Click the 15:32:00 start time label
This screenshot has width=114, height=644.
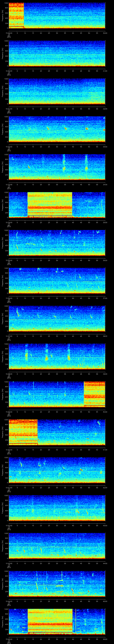9,147
